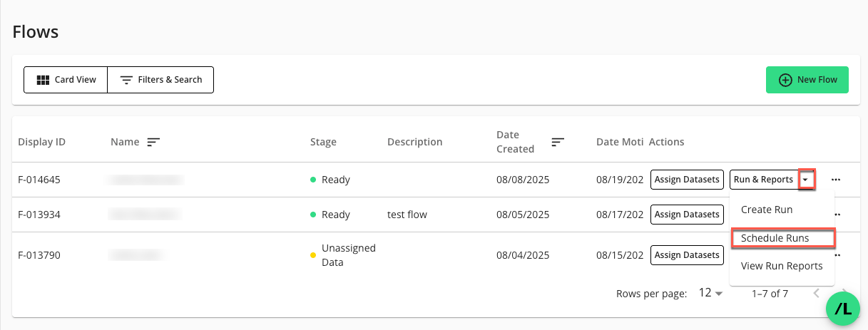Viewport: 868px width, 330px height.
Task: Switch to Card View
Action: click(66, 80)
